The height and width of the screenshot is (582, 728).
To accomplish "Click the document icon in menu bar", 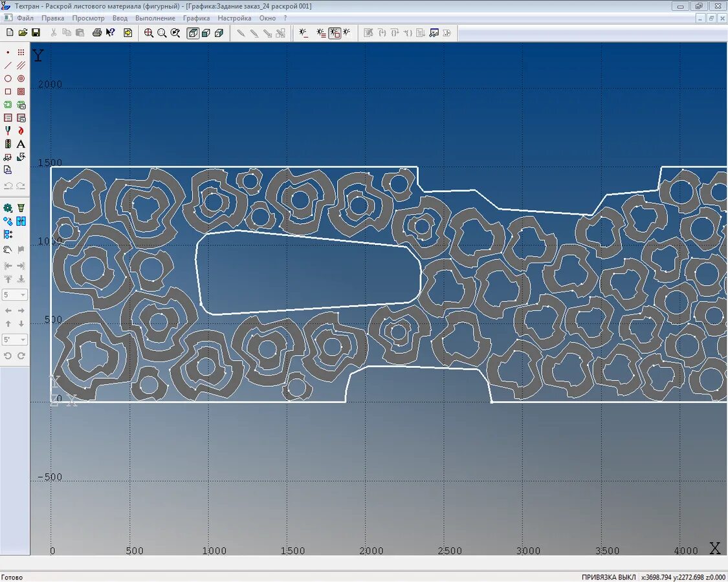I will point(8,18).
